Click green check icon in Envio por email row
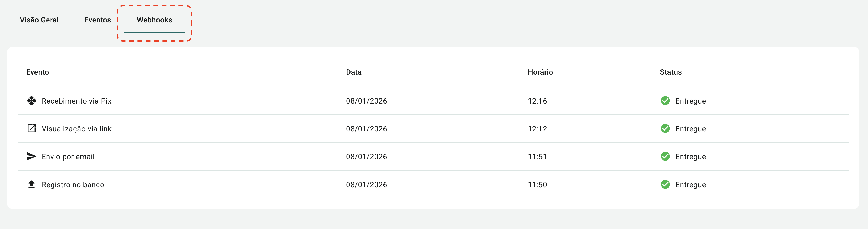 point(665,157)
